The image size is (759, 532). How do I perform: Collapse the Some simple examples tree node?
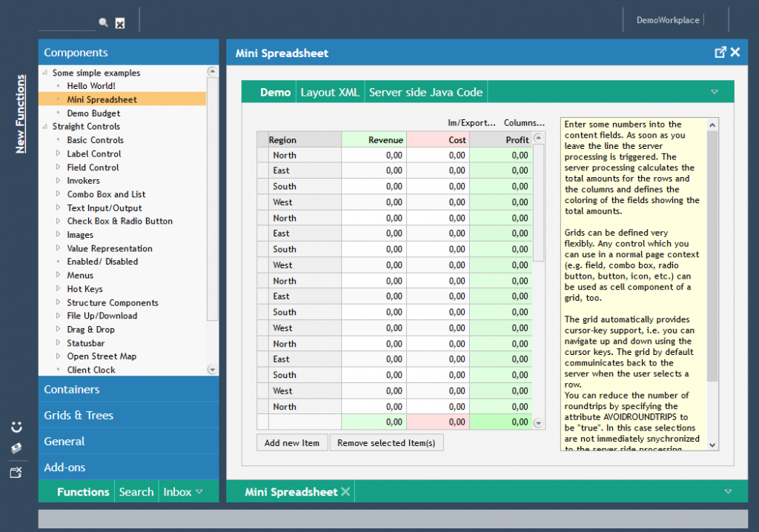click(x=43, y=73)
